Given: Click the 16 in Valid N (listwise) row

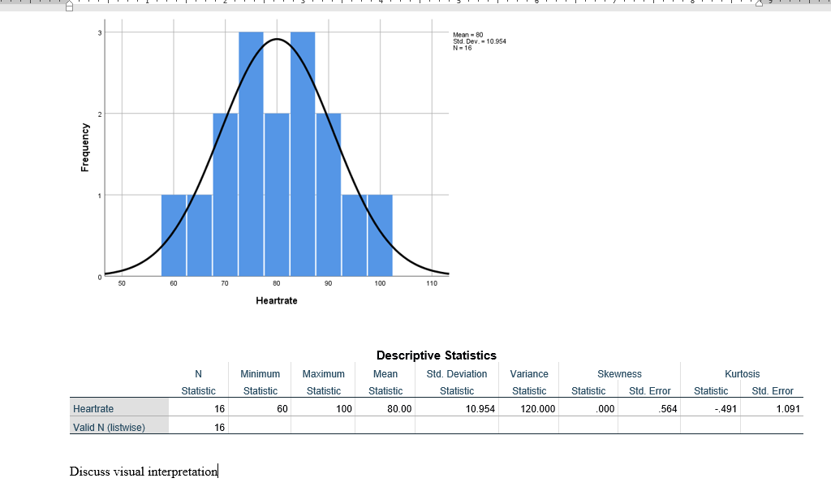Looking at the screenshot, I should pyautogui.click(x=219, y=428).
